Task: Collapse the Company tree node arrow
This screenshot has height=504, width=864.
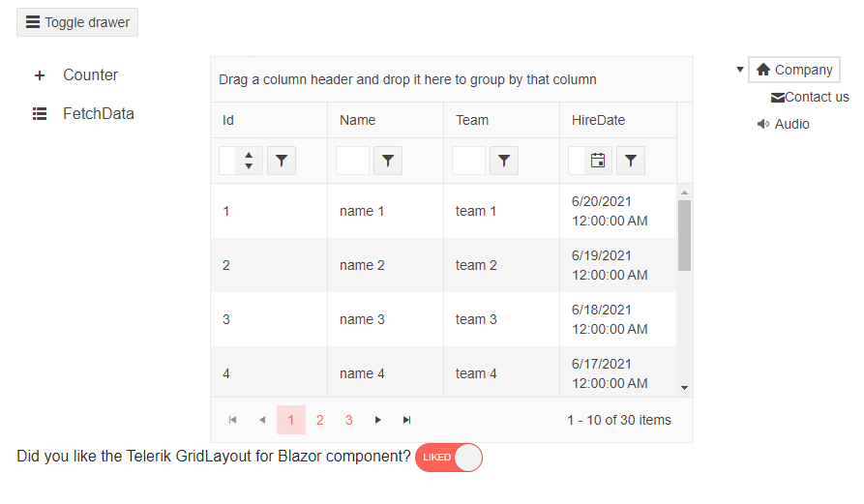Action: pos(740,70)
